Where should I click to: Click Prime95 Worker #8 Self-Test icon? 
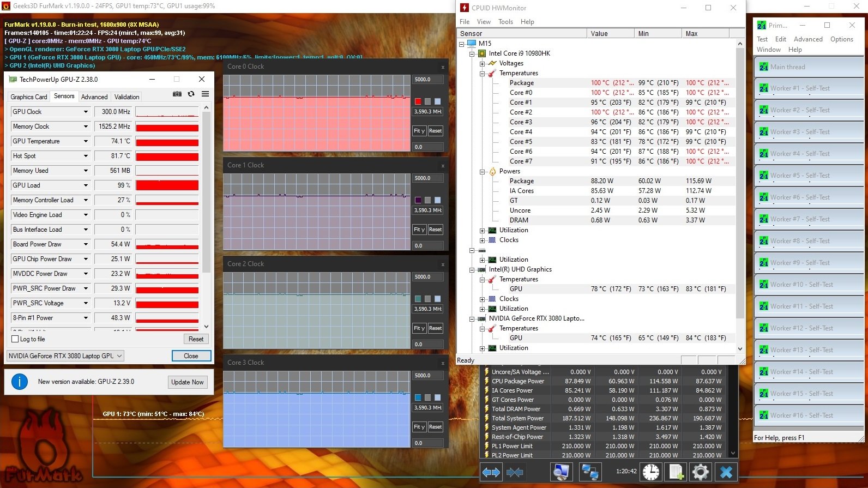pos(763,241)
